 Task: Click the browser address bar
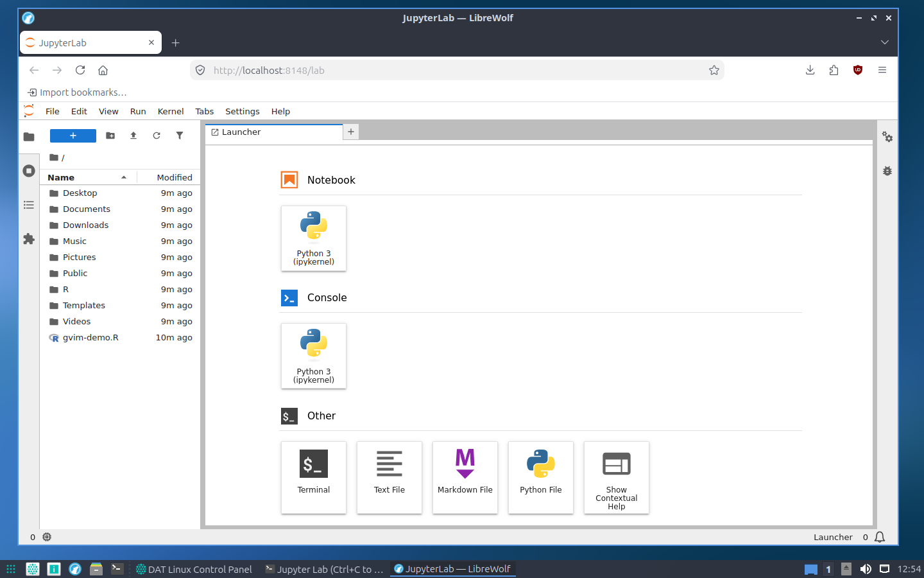tap(457, 70)
